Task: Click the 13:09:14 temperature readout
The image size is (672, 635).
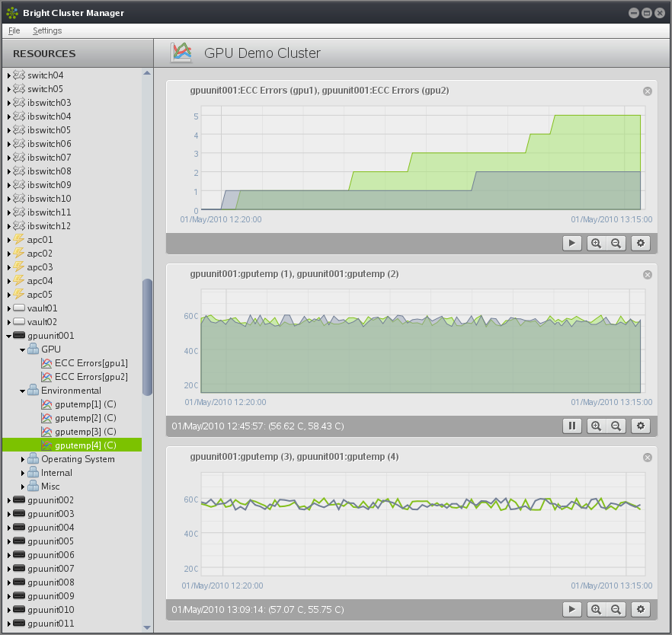Action: pyautogui.click(x=258, y=609)
